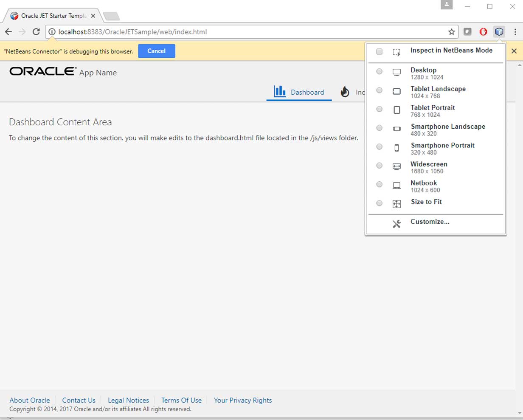Select the Desktop 1280 x 1024 radio
Image resolution: width=523 pixels, height=420 pixels.
380,71
